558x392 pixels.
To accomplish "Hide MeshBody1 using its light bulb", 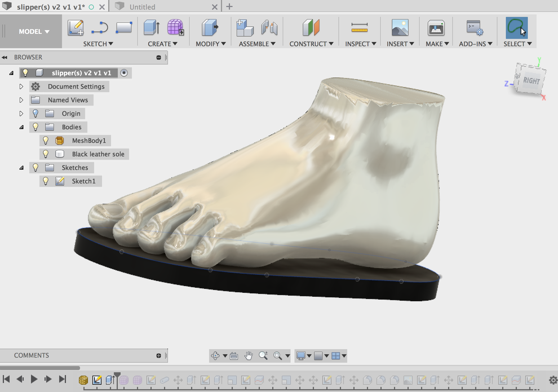I will click(x=46, y=141).
